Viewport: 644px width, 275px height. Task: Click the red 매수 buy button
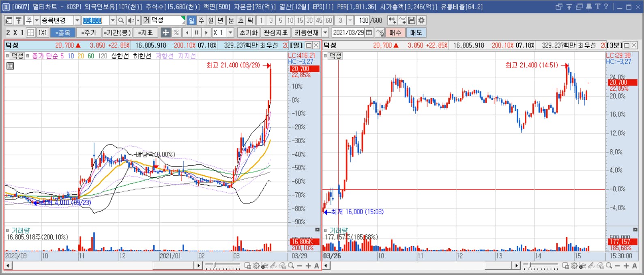pyautogui.click(x=395, y=32)
